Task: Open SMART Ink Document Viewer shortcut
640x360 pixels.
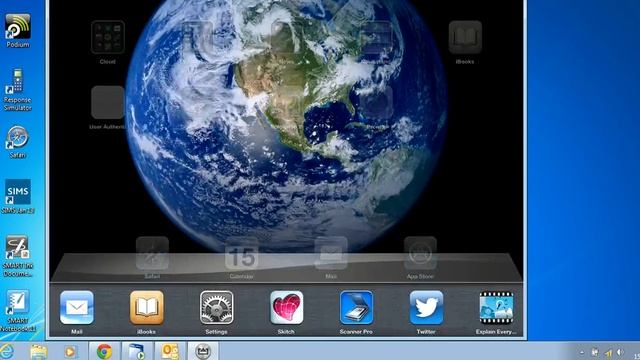Action: (18, 247)
